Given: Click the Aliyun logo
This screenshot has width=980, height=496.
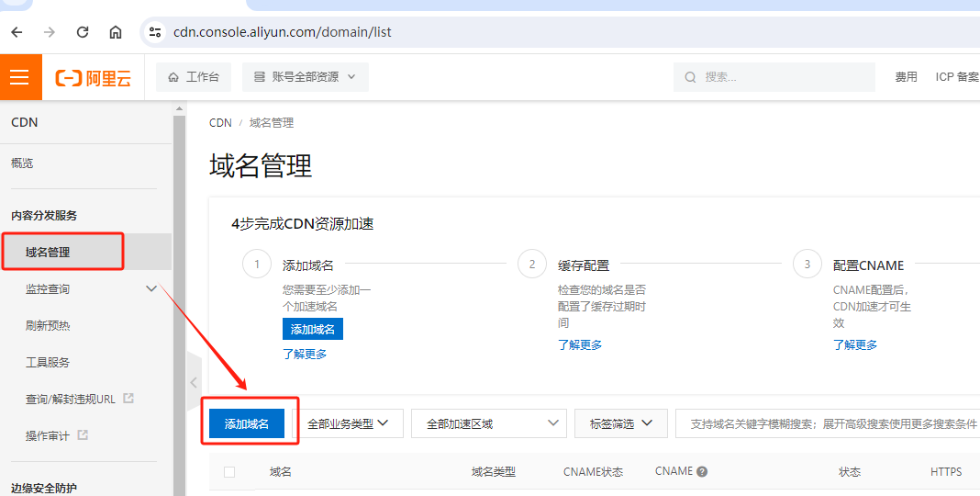Looking at the screenshot, I should (94, 78).
